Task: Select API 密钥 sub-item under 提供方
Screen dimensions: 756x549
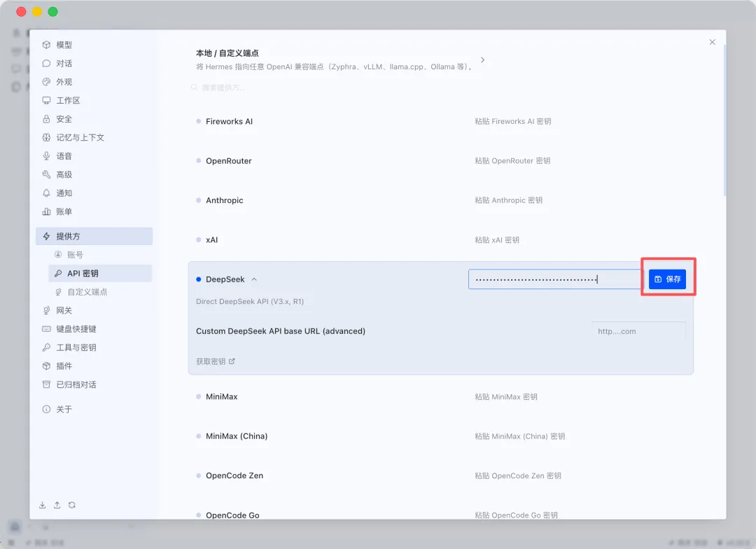Action: 100,274
